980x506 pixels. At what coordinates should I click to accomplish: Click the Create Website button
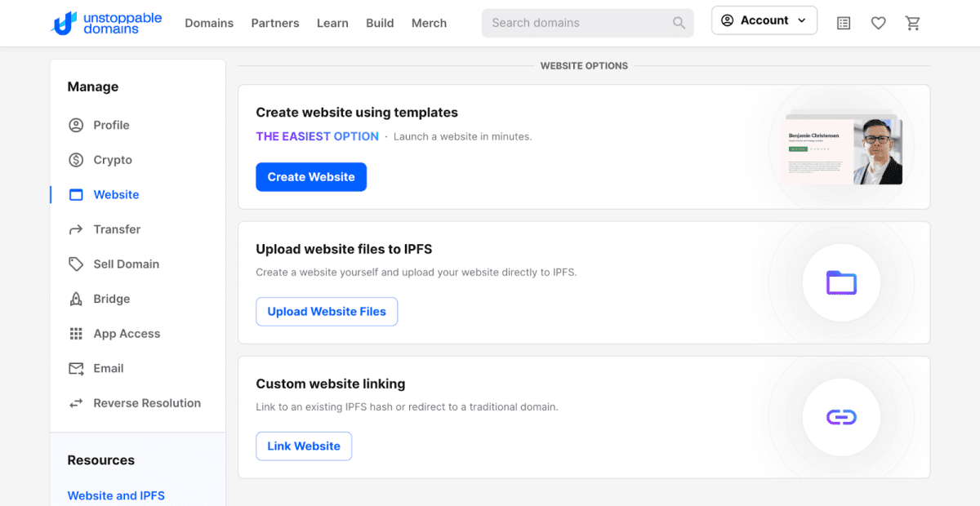click(x=311, y=177)
